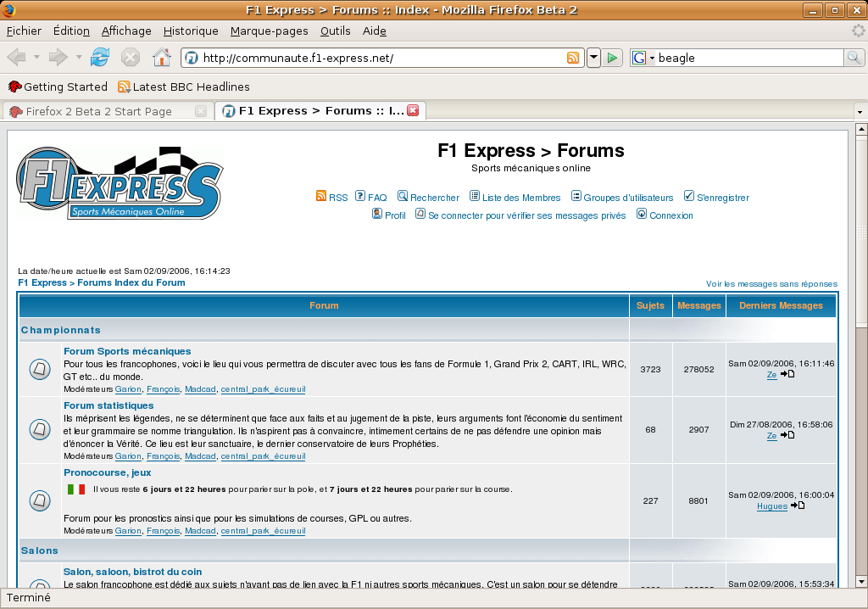
Task: Click central_park_écureuil in Pronocourse row
Action: (263, 530)
